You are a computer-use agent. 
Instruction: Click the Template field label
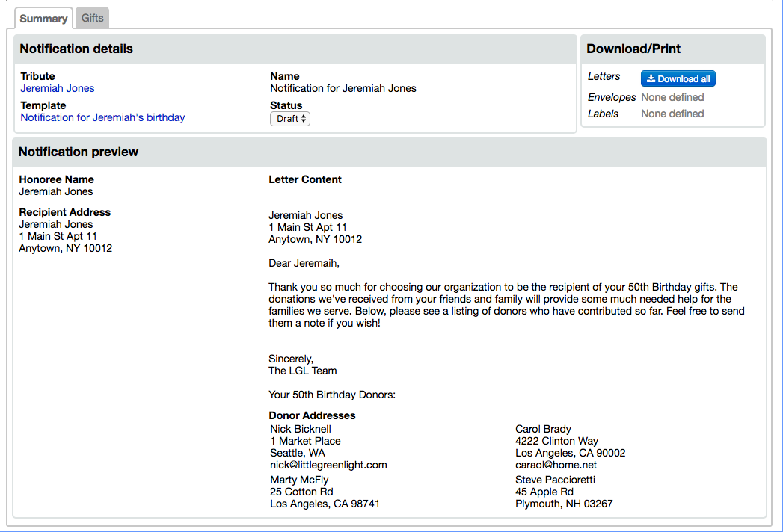click(43, 106)
